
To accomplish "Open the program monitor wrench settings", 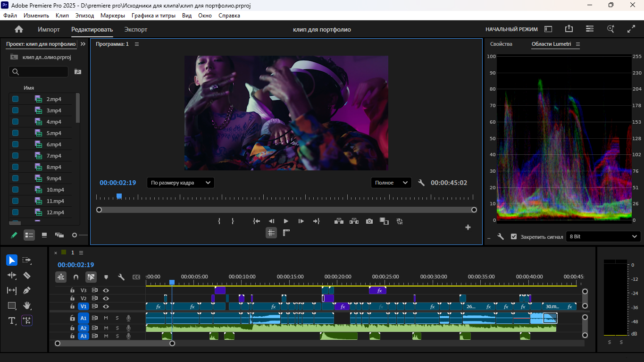I will (x=421, y=183).
